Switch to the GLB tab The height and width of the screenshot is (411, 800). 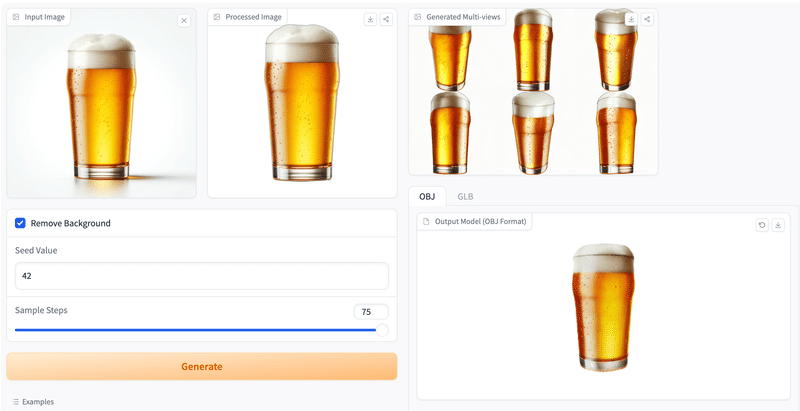466,196
